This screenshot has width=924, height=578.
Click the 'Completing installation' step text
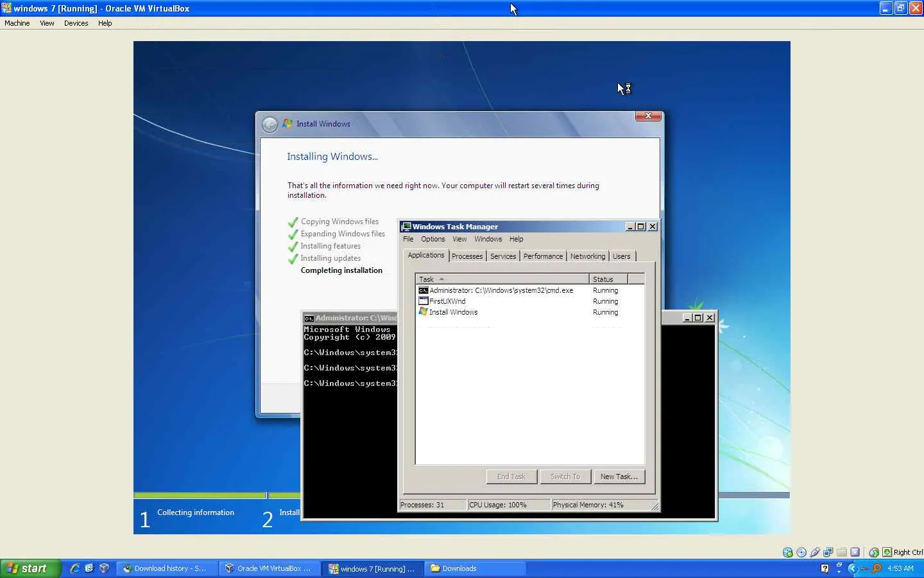[341, 270]
